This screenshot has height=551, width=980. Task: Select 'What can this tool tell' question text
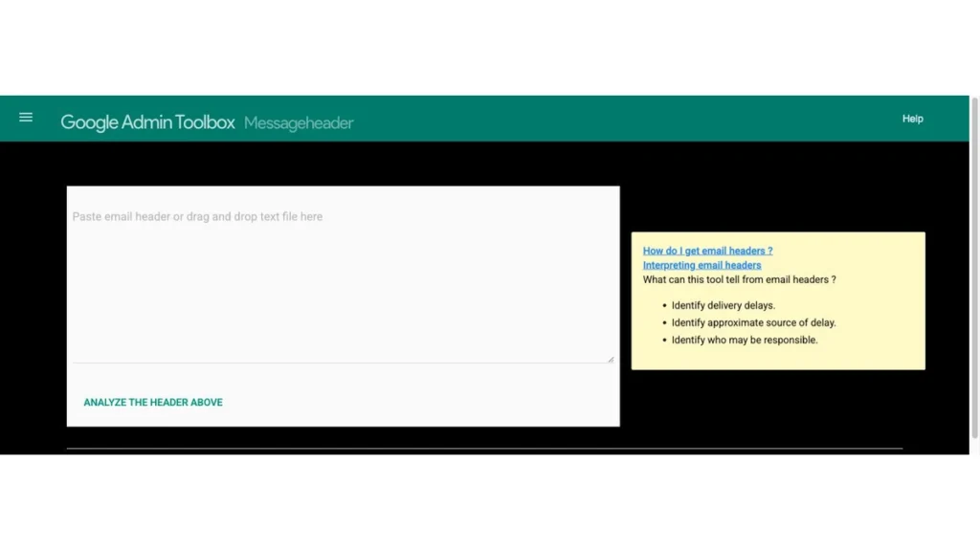pos(740,280)
